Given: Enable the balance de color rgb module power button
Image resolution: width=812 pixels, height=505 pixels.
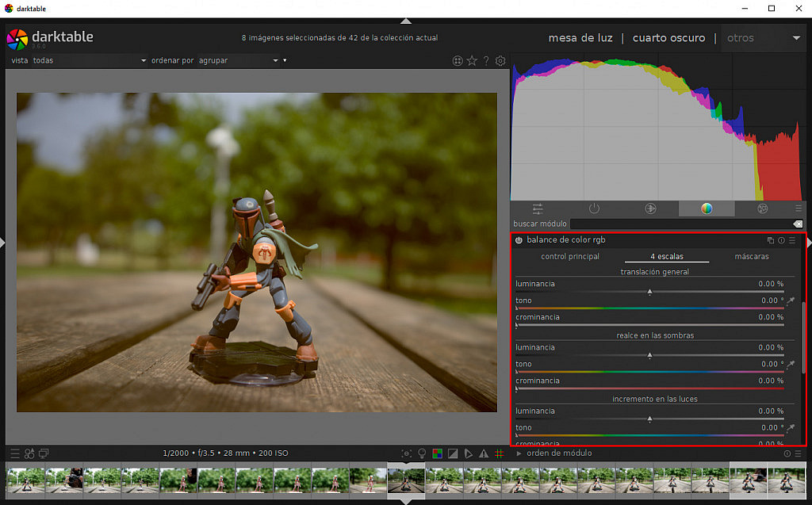Looking at the screenshot, I should (519, 239).
